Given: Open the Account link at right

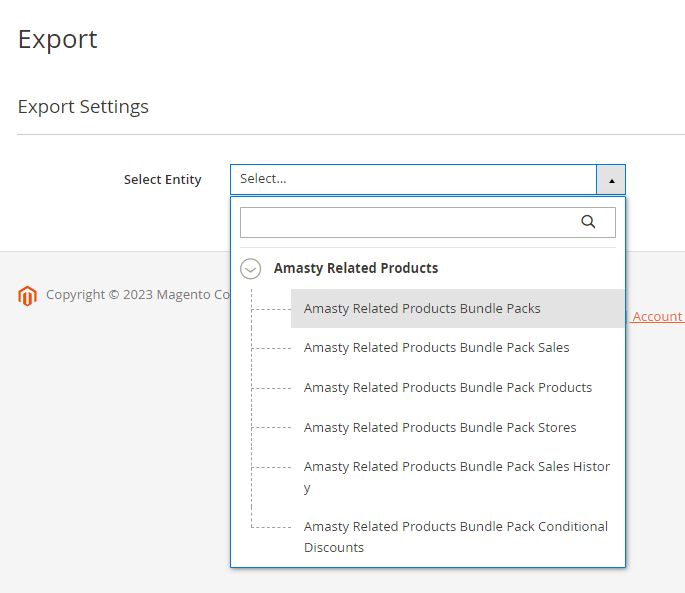Looking at the screenshot, I should tap(657, 316).
